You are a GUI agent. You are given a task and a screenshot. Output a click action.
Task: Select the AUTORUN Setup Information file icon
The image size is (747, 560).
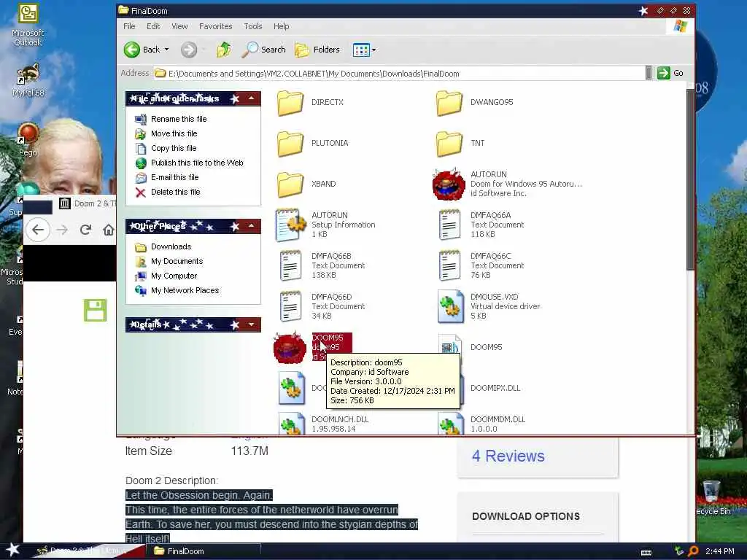(x=290, y=225)
